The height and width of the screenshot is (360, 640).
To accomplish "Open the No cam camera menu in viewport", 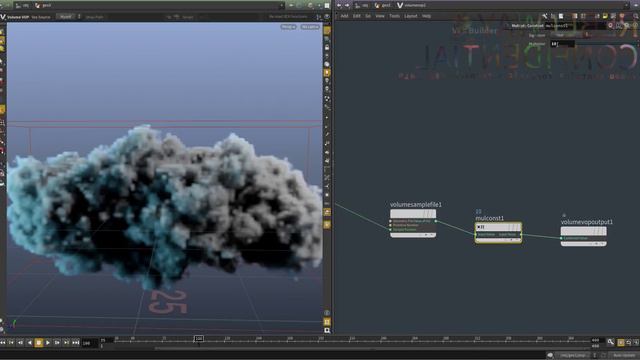I will 310,27.
